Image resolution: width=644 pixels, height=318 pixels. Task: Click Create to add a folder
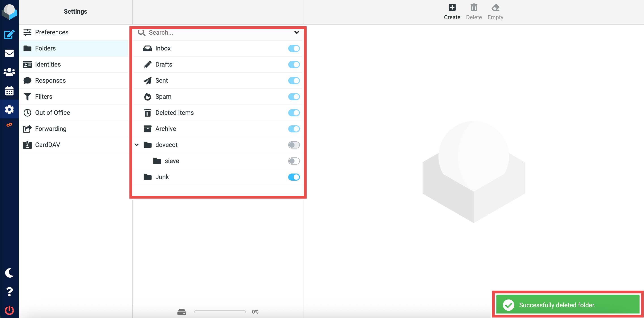(x=452, y=11)
